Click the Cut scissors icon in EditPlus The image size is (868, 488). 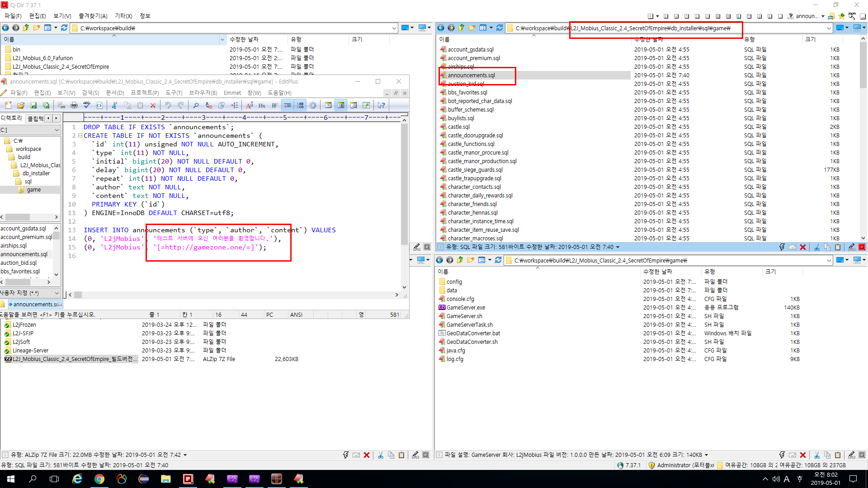click(115, 105)
